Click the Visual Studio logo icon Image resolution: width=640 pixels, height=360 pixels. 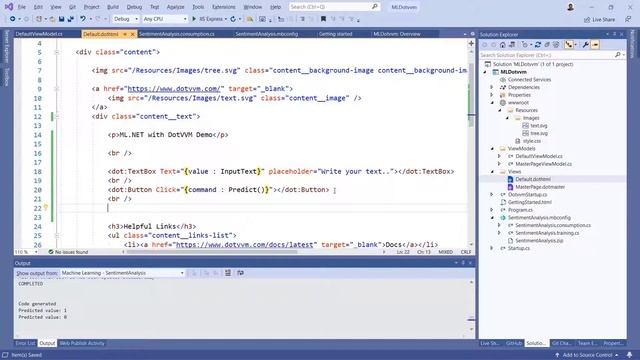click(x=9, y=7)
